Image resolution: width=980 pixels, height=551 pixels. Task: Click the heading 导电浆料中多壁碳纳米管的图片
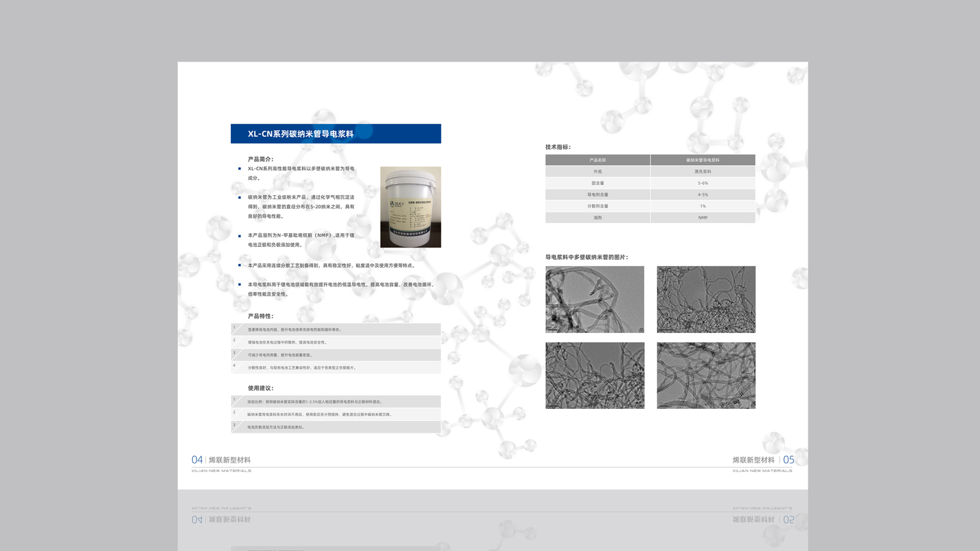coord(587,257)
